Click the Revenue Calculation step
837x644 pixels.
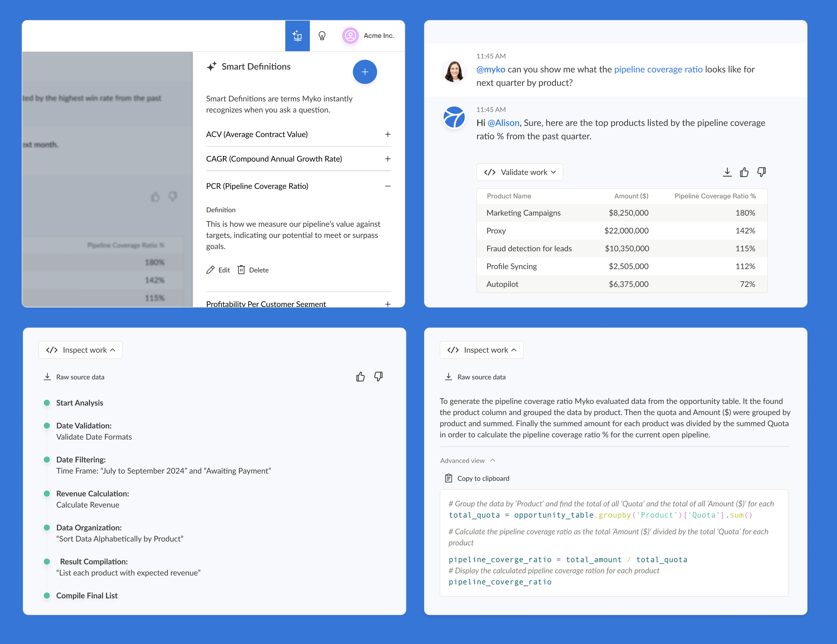click(93, 493)
